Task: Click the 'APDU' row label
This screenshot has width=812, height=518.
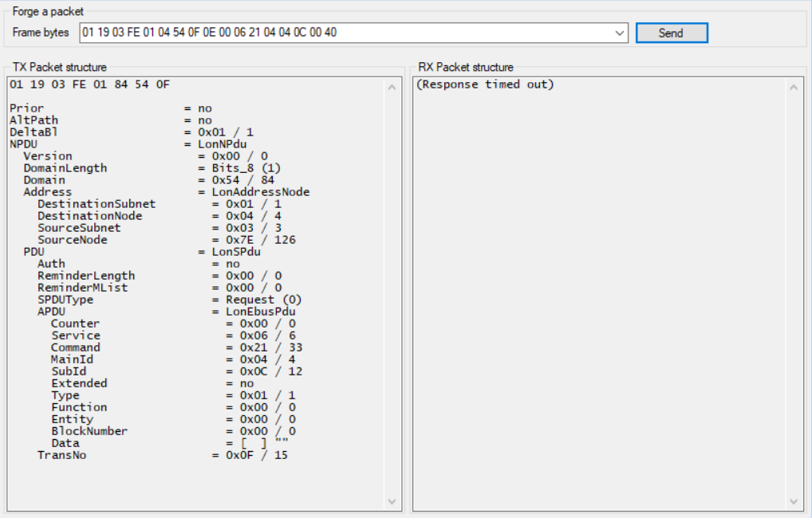Action: click(51, 311)
